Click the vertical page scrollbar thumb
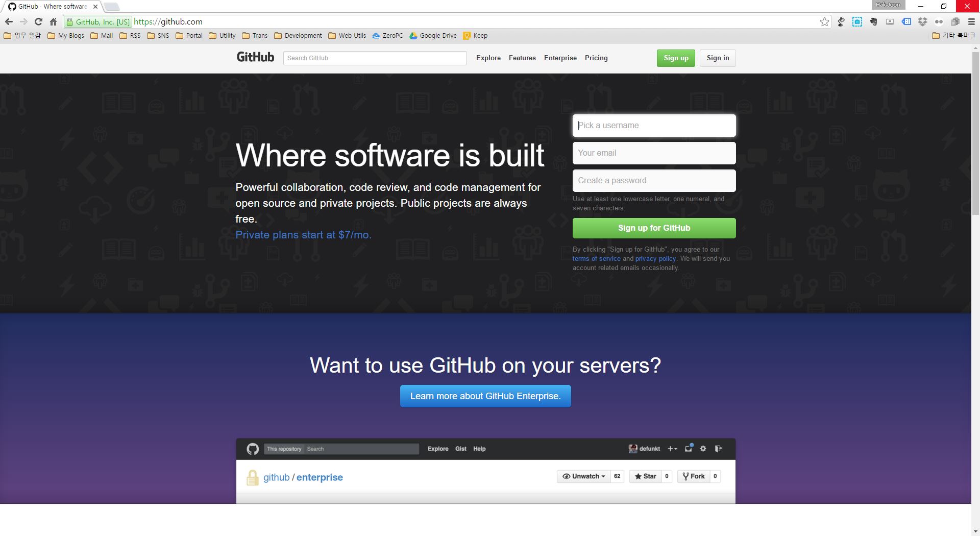This screenshot has height=536, width=980. [x=975, y=134]
